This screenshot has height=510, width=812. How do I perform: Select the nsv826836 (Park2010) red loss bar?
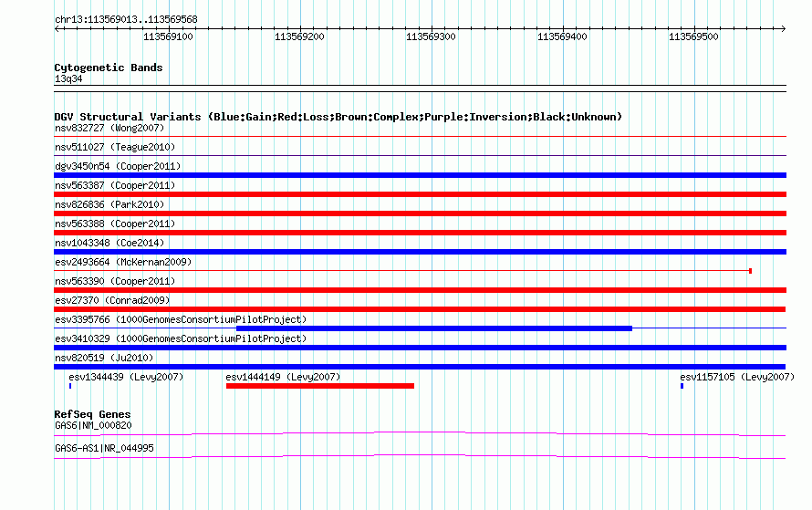click(420, 213)
